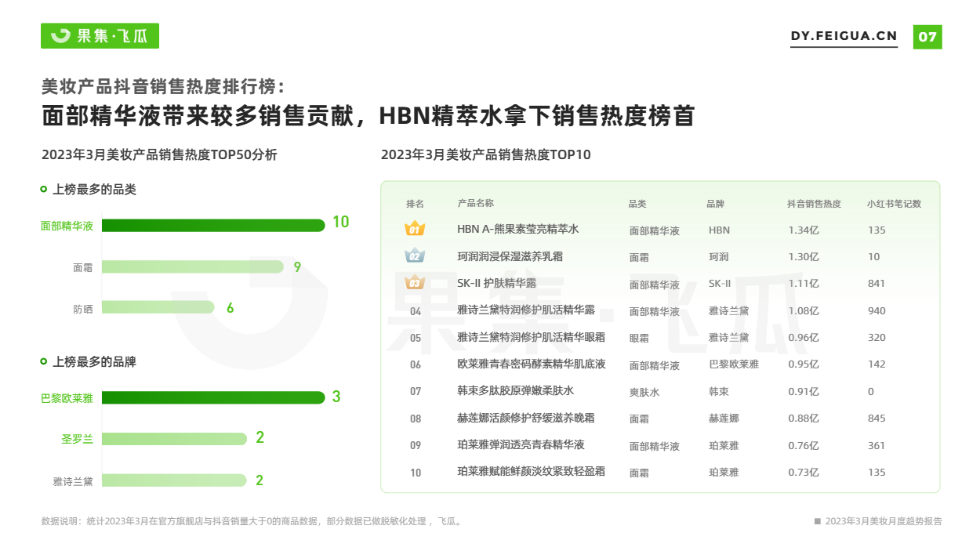Select product SK-II 护肤精华露
The image size is (980, 551).
[x=496, y=283]
